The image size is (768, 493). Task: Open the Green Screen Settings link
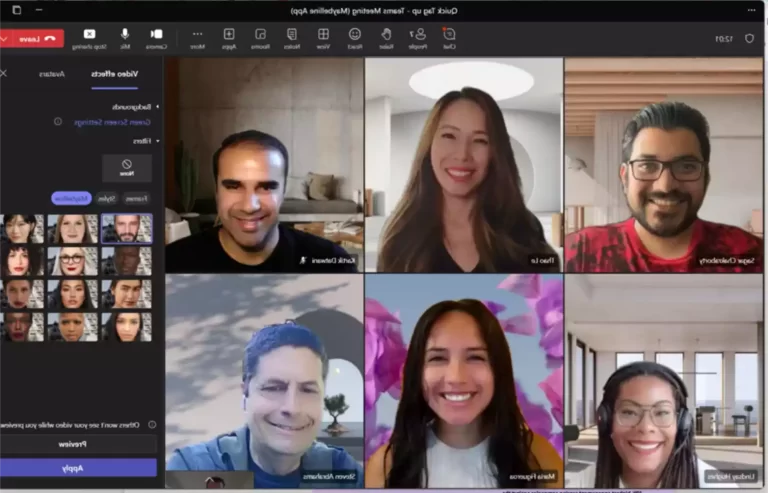coord(112,122)
